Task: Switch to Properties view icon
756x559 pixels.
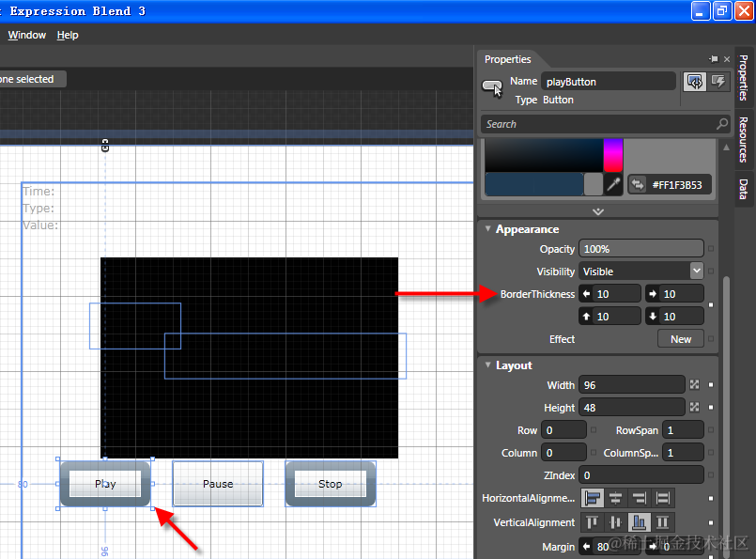Action: tap(695, 82)
